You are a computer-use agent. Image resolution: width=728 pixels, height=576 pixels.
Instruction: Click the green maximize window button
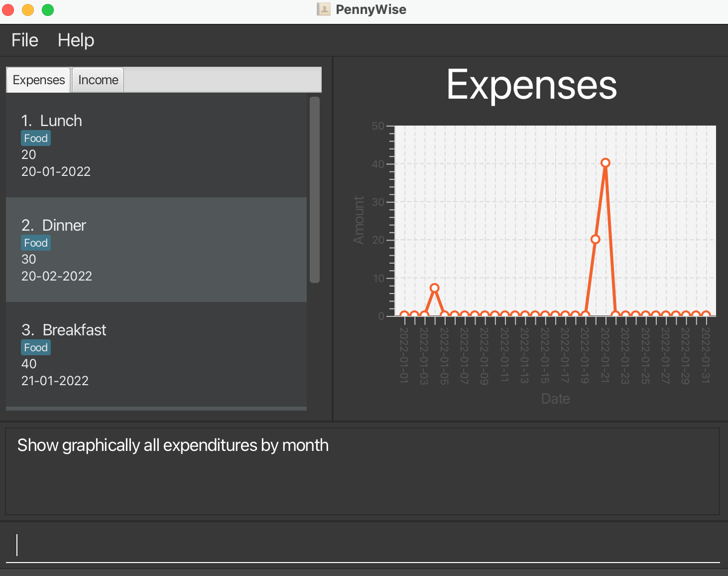tap(48, 10)
